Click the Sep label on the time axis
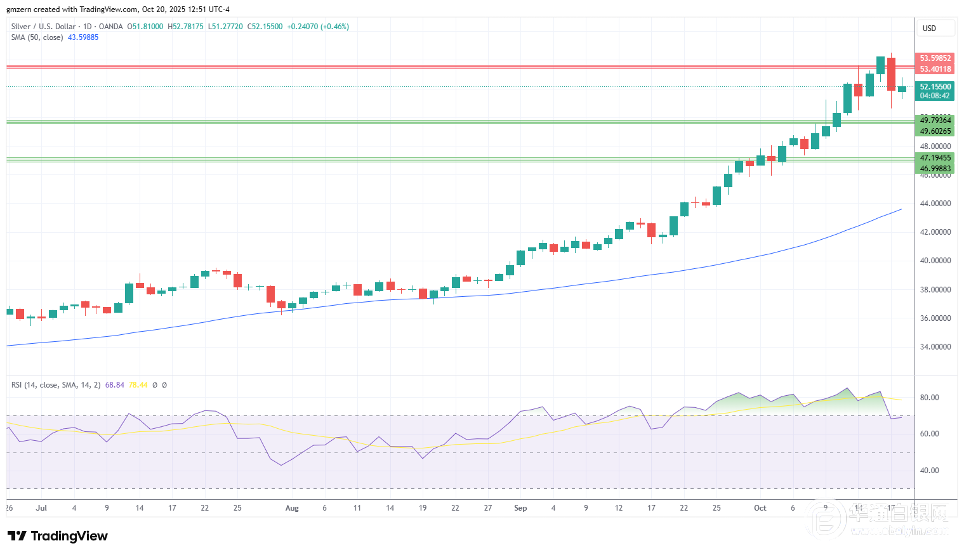The width and height of the screenshot is (964, 556). click(x=522, y=507)
